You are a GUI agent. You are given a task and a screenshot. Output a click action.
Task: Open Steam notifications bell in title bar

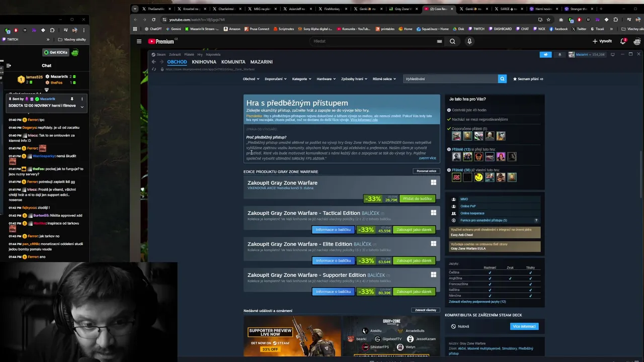tap(559, 54)
